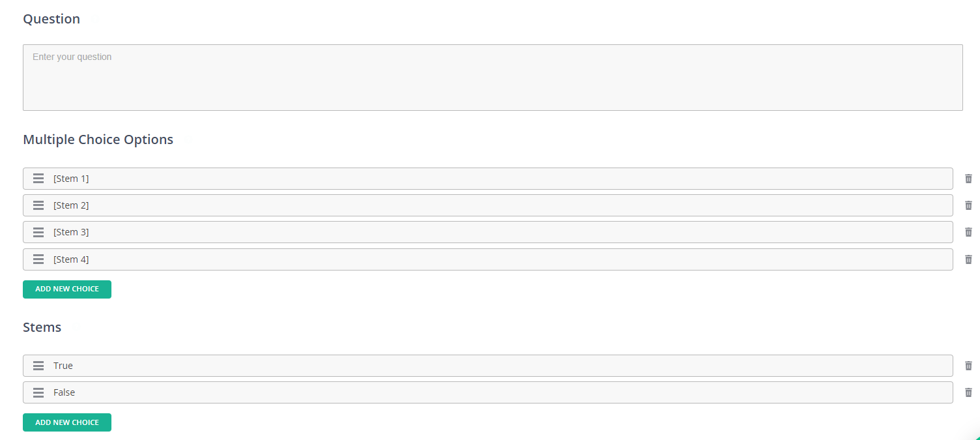Add new choice under Stems section
This screenshot has width=980, height=440.
[67, 422]
